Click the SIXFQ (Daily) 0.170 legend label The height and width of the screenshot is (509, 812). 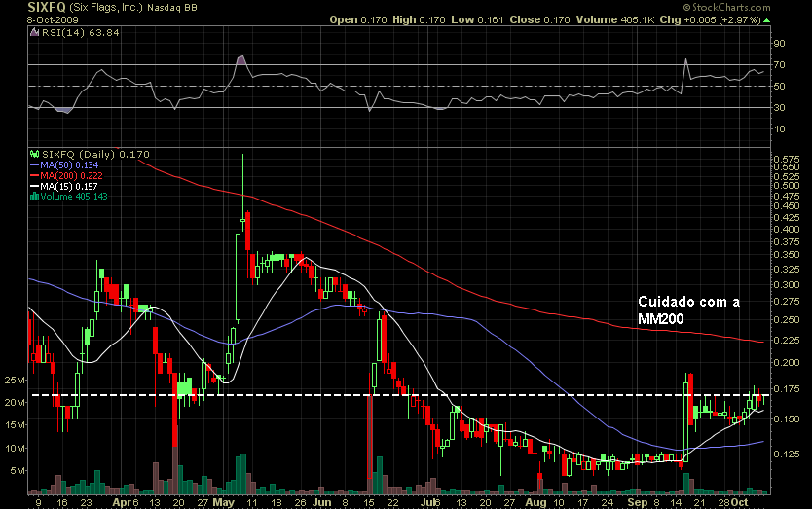tap(95, 154)
